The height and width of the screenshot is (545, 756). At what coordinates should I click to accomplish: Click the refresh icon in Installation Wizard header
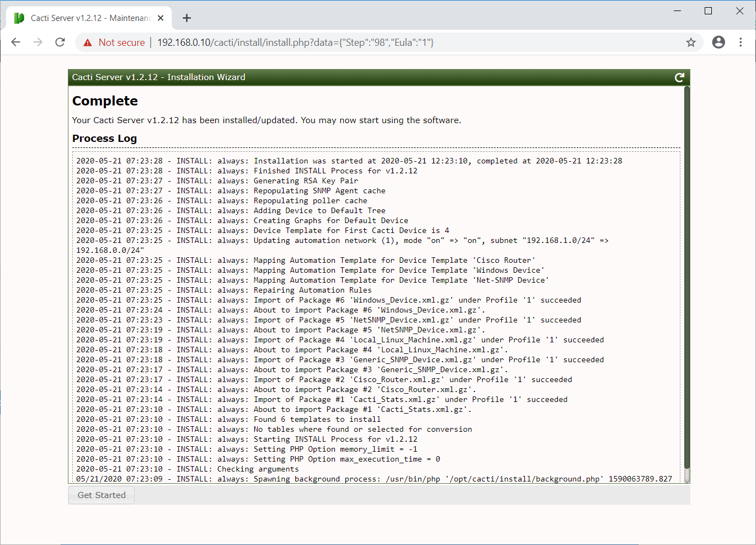(x=679, y=78)
